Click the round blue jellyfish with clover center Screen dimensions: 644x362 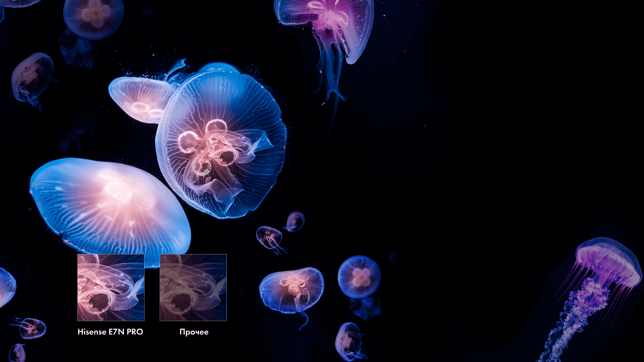[x=359, y=277]
